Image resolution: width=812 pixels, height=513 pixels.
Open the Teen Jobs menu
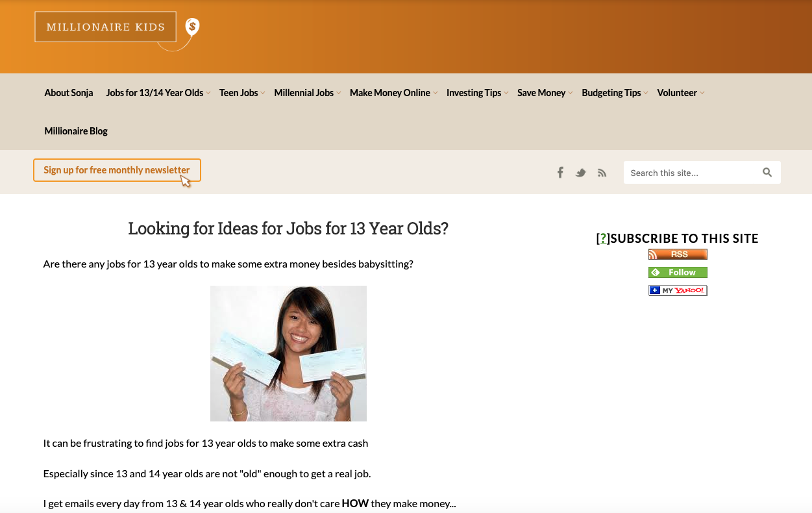pyautogui.click(x=241, y=93)
